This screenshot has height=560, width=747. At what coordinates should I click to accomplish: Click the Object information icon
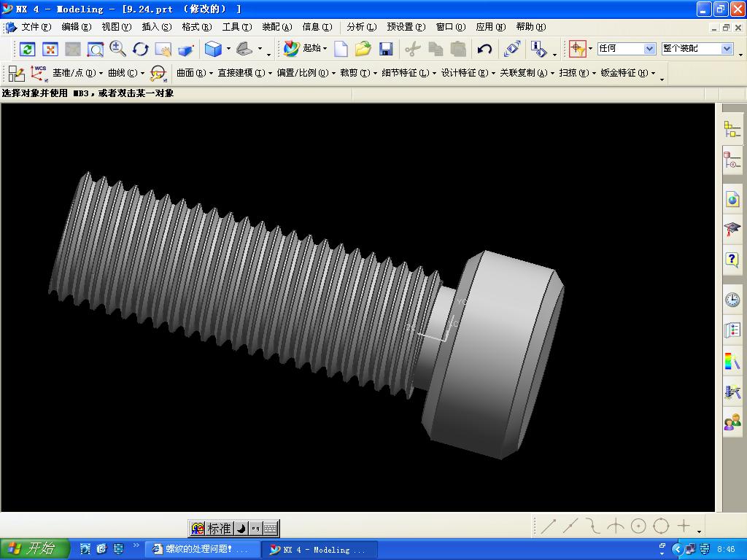539,49
